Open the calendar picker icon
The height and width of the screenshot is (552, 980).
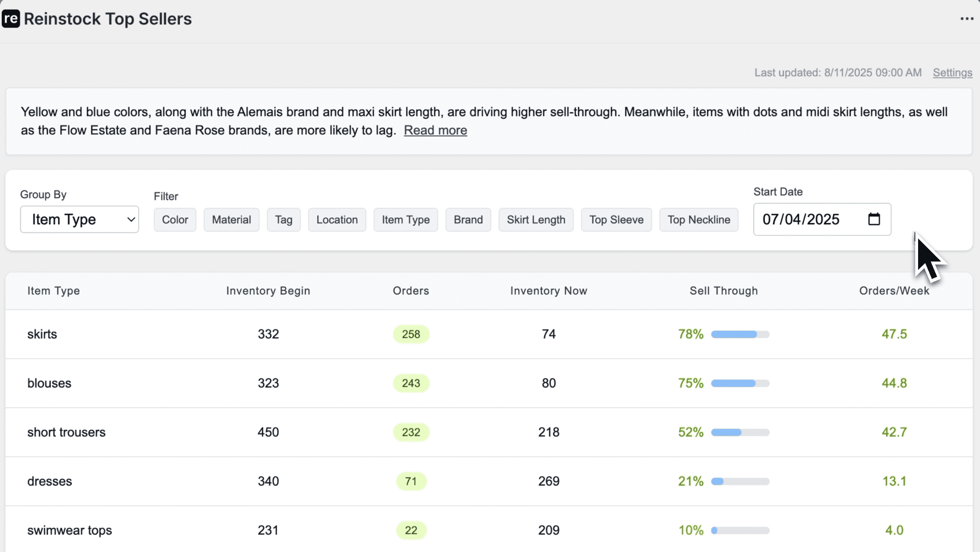coord(874,219)
